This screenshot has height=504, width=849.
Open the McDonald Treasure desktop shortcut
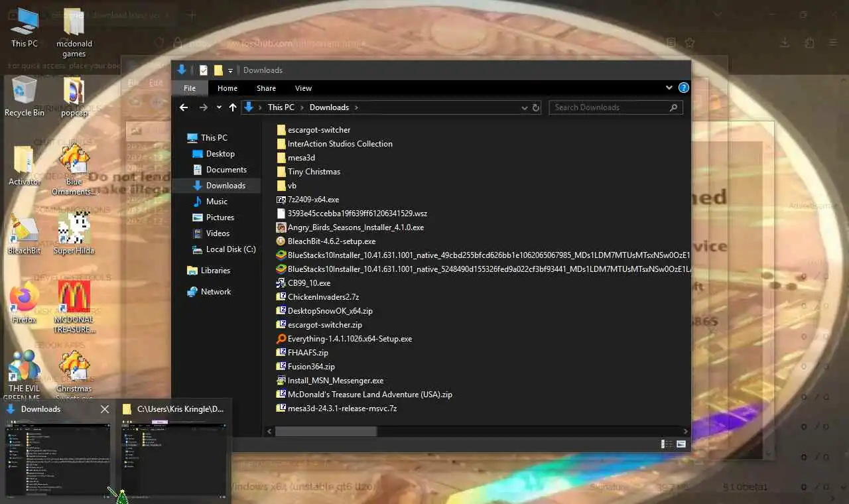coord(74,308)
